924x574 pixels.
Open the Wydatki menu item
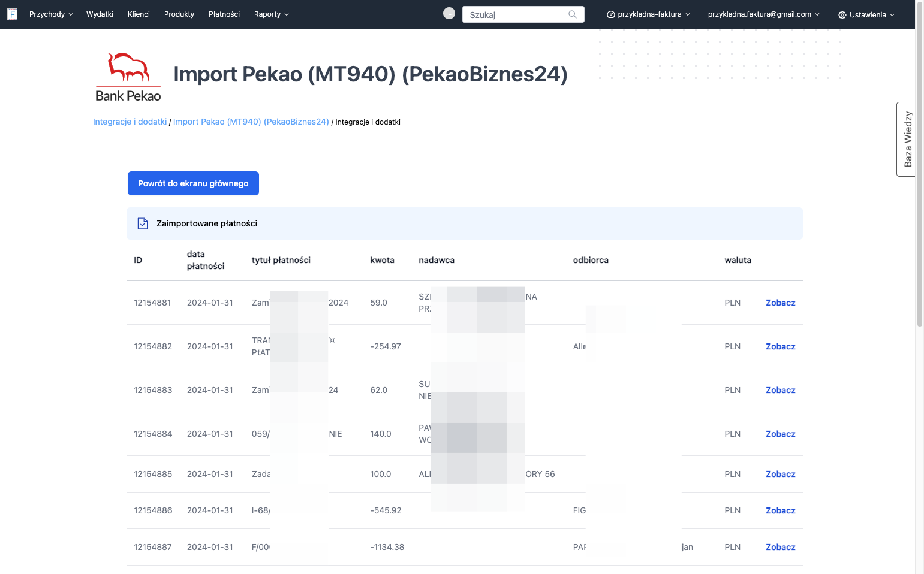[100, 14]
